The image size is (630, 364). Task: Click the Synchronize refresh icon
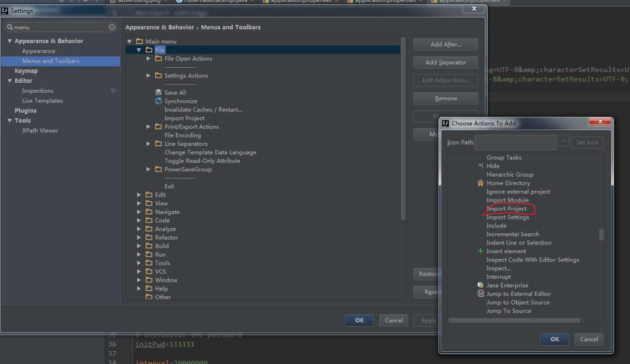point(158,101)
